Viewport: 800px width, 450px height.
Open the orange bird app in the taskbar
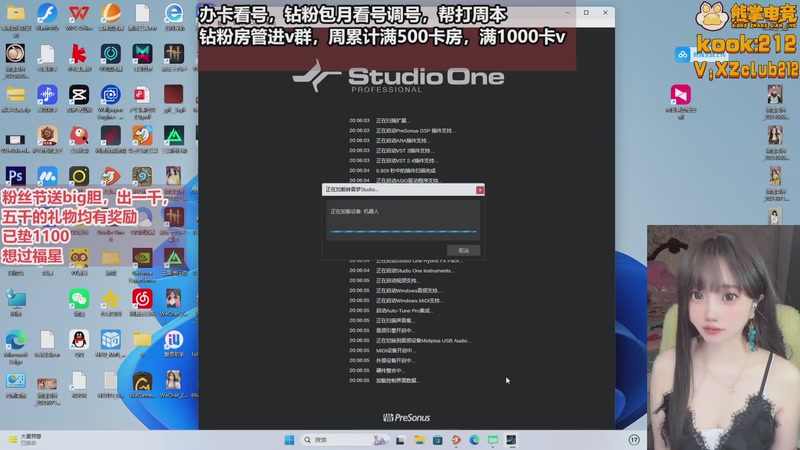coord(456,440)
